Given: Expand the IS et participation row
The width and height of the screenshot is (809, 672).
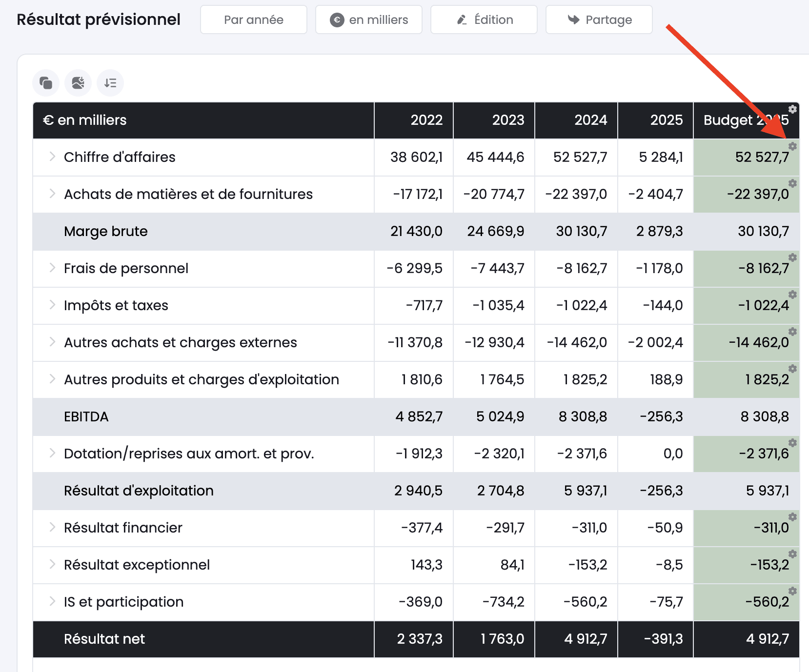Looking at the screenshot, I should 52,601.
